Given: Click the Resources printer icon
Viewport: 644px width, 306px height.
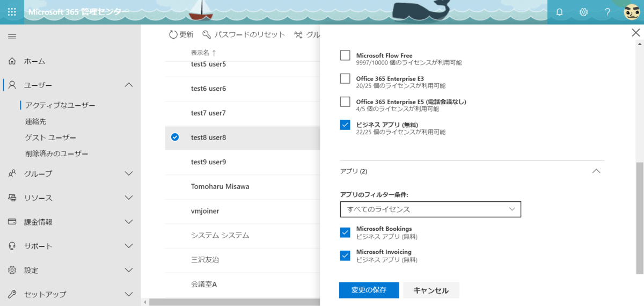Looking at the screenshot, I should point(12,198).
